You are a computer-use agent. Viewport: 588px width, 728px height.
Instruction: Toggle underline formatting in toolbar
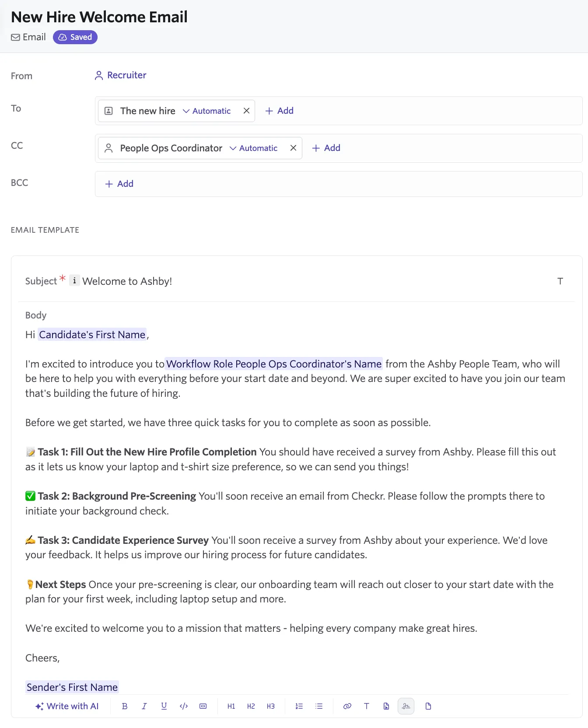pyautogui.click(x=164, y=706)
